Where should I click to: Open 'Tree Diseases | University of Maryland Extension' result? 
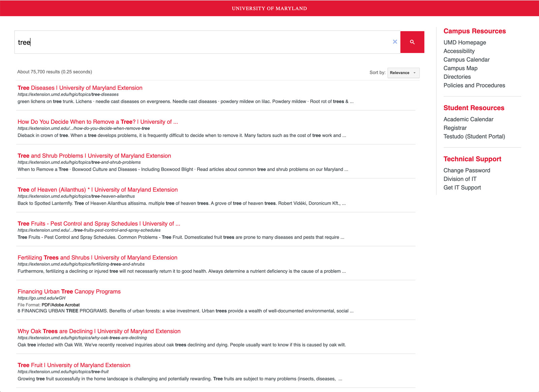pos(80,88)
